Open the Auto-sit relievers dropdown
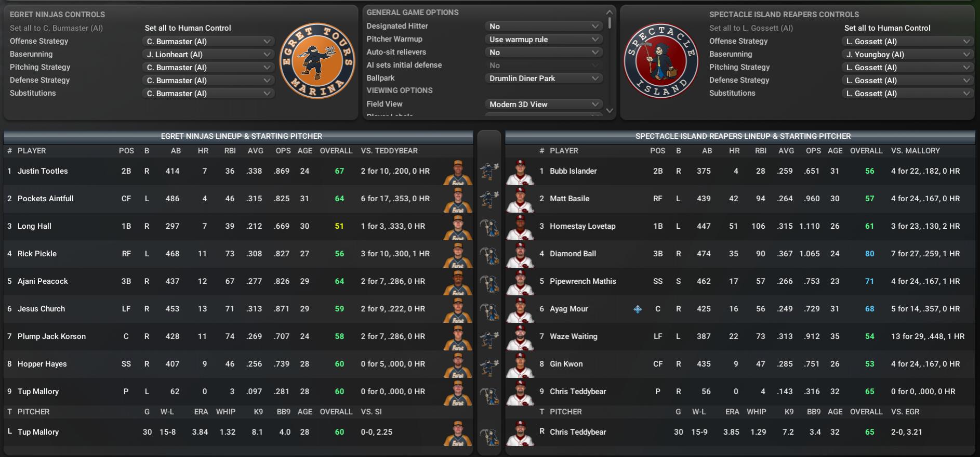The height and width of the screenshot is (457, 980). (x=544, y=53)
